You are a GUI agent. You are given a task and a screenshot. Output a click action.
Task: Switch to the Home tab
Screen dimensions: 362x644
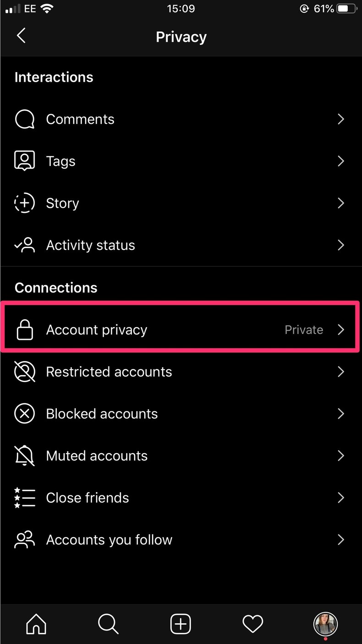tap(36, 624)
